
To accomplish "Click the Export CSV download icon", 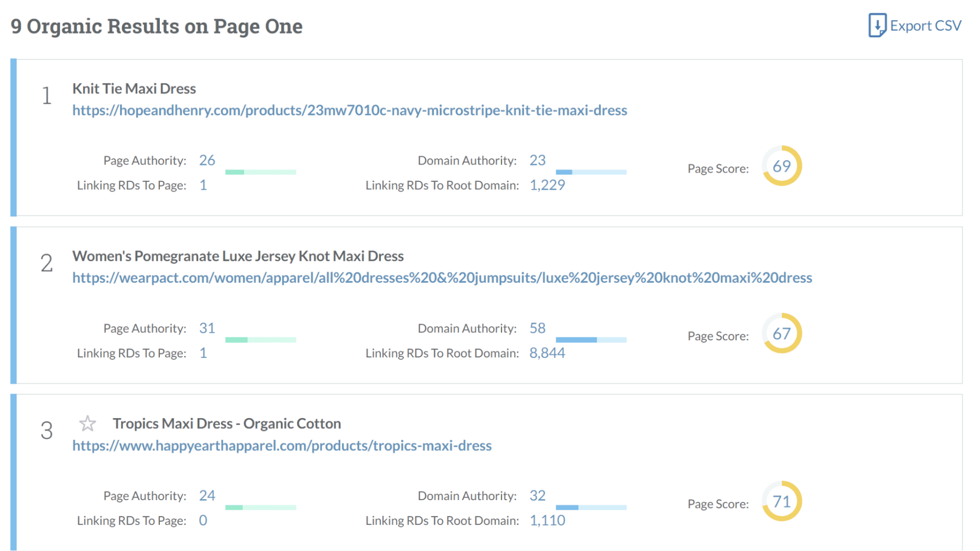I will [x=878, y=25].
